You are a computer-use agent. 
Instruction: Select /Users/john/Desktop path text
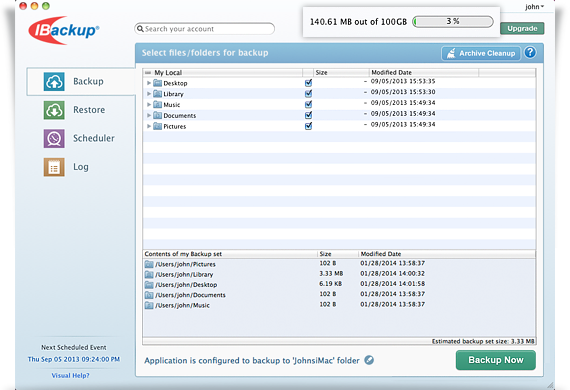point(186,285)
